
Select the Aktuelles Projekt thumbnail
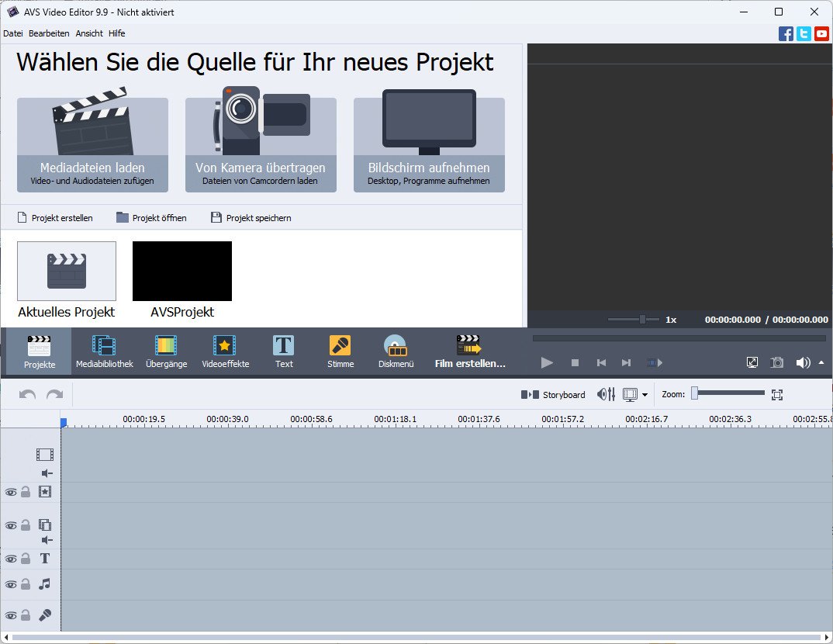[67, 271]
